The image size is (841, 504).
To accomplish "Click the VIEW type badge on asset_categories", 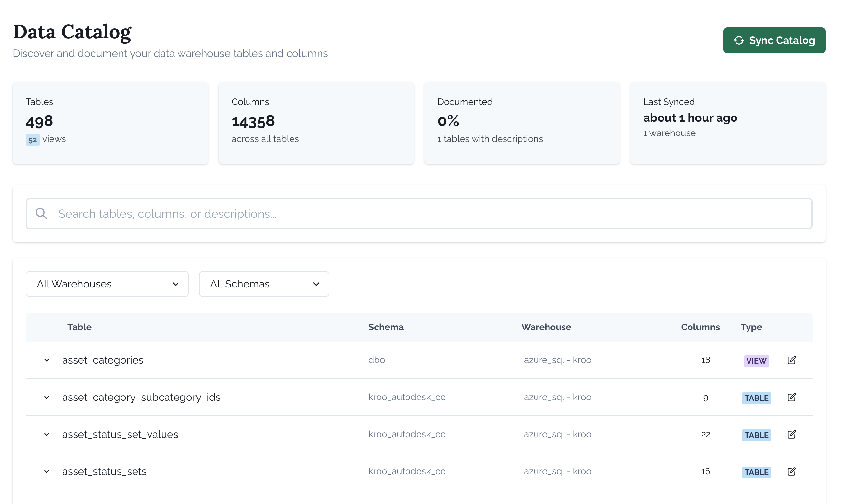I will pyautogui.click(x=756, y=361).
